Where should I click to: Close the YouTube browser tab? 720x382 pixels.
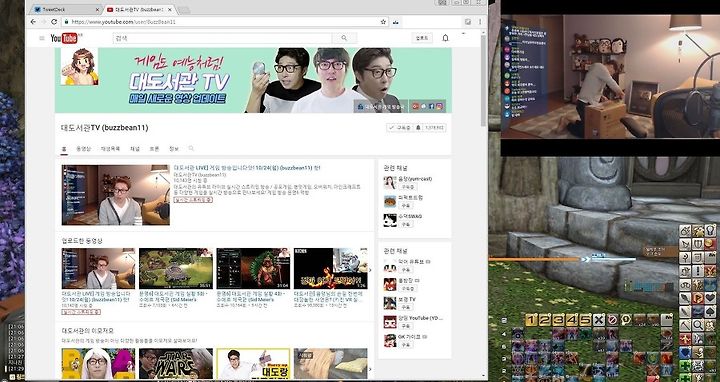point(170,10)
